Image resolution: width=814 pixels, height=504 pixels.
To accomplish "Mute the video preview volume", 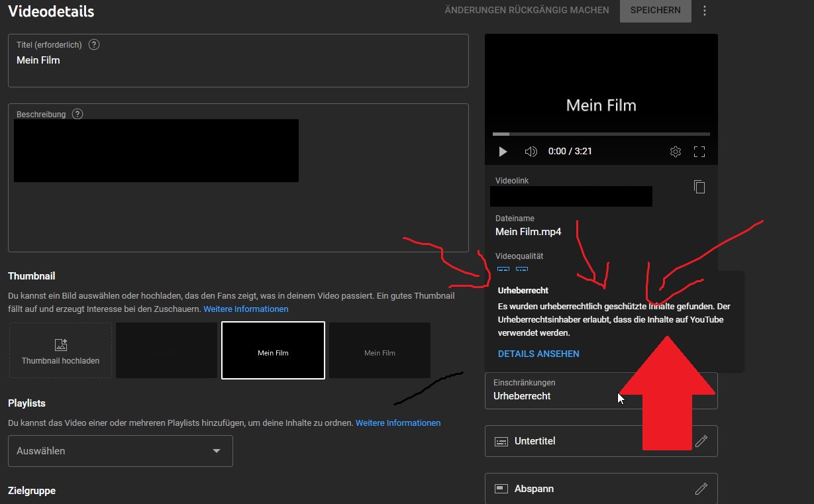I will (x=531, y=152).
